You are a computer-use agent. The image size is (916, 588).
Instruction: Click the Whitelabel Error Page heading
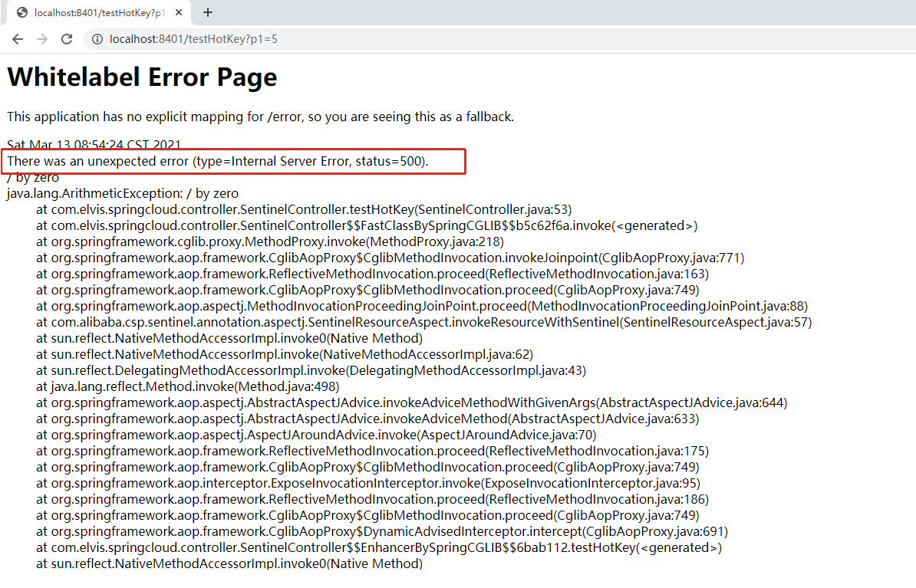point(142,77)
